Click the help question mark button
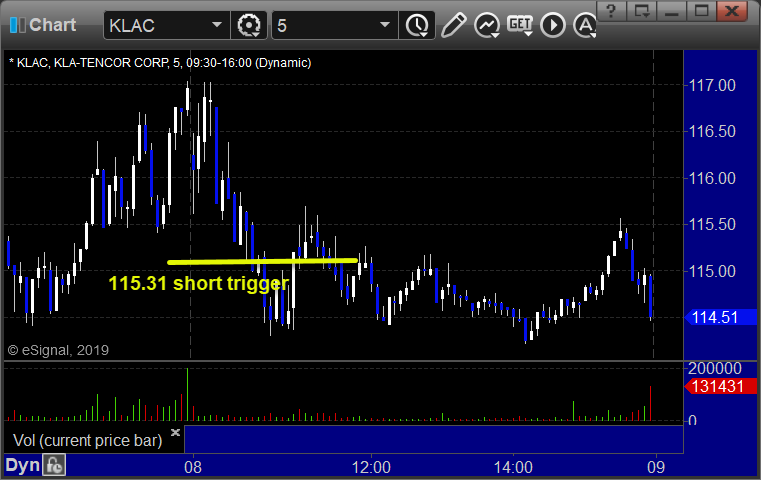The width and height of the screenshot is (761, 480). (611, 11)
